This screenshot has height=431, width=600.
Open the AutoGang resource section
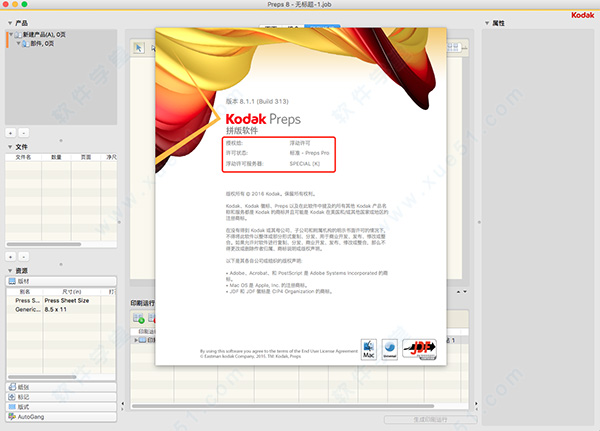pos(61,417)
